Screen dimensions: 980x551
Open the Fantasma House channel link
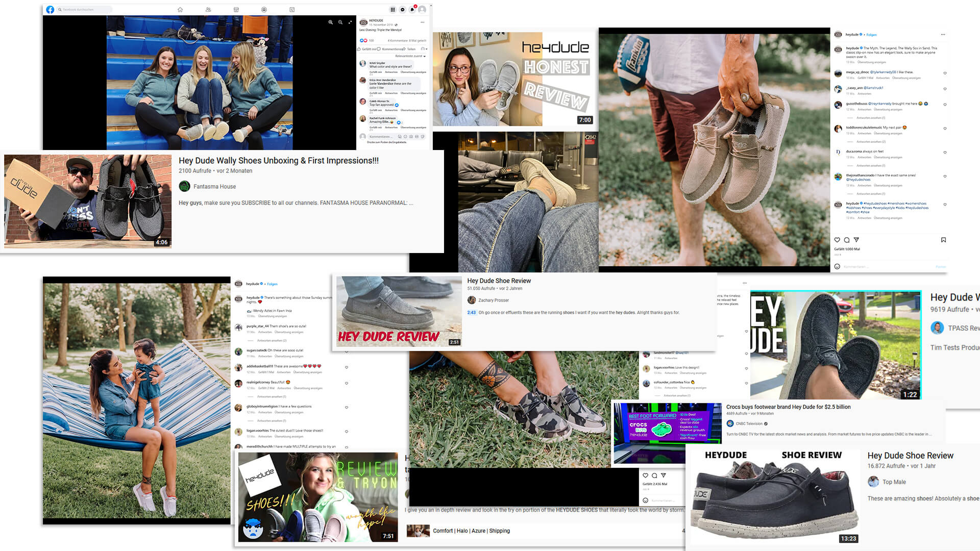tap(214, 187)
